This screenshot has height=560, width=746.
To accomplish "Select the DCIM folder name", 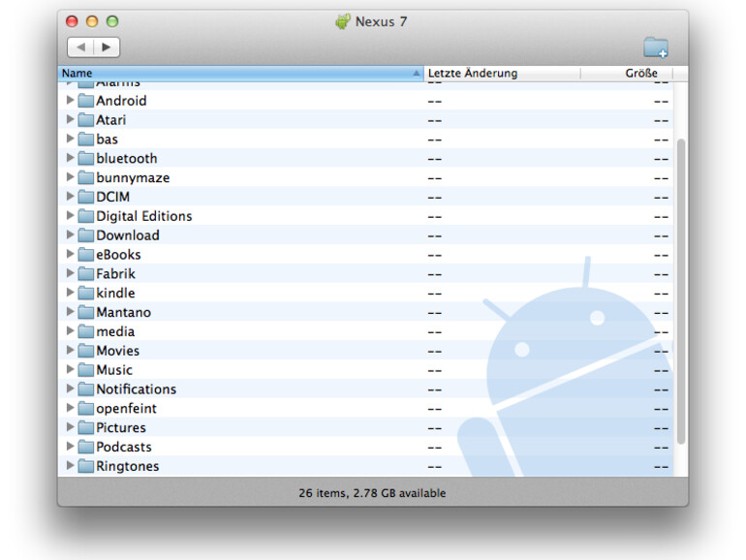I will tap(112, 197).
